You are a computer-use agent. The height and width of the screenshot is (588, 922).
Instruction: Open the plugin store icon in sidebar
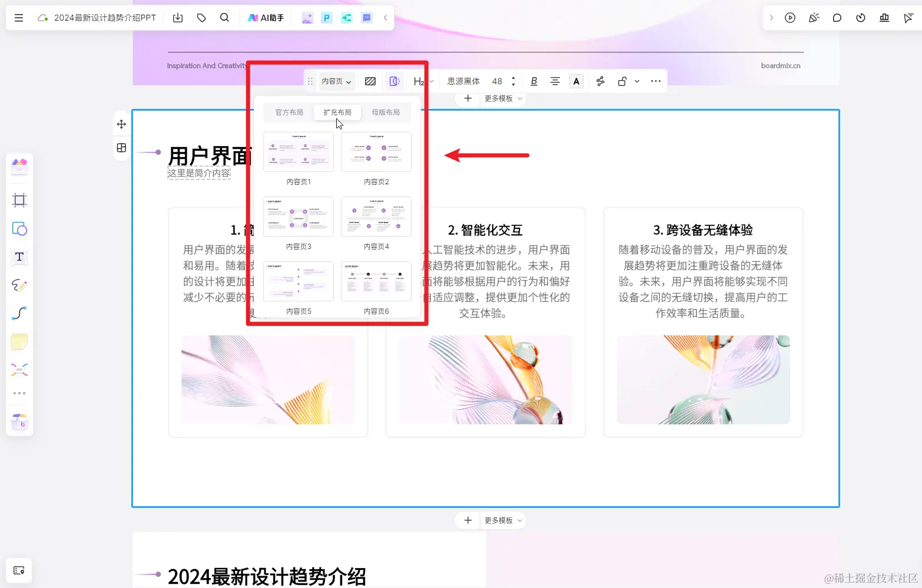19,421
